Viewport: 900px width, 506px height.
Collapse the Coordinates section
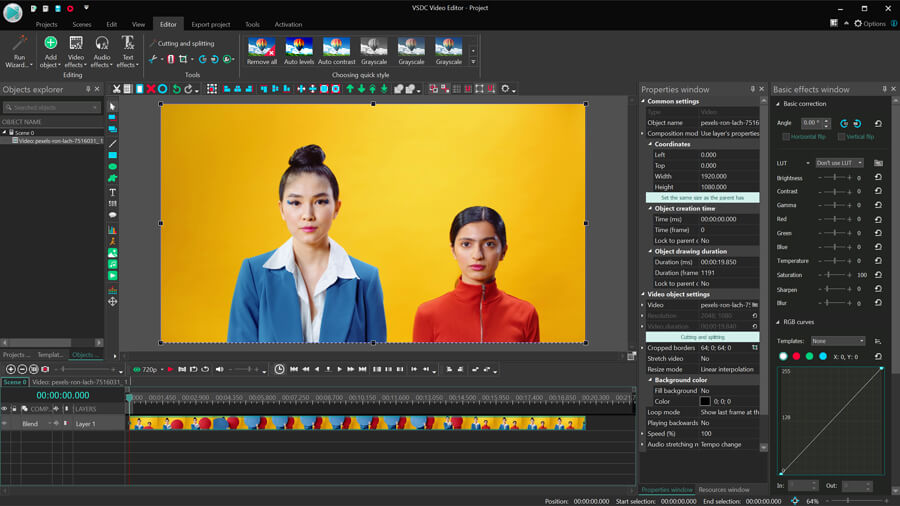tap(650, 144)
